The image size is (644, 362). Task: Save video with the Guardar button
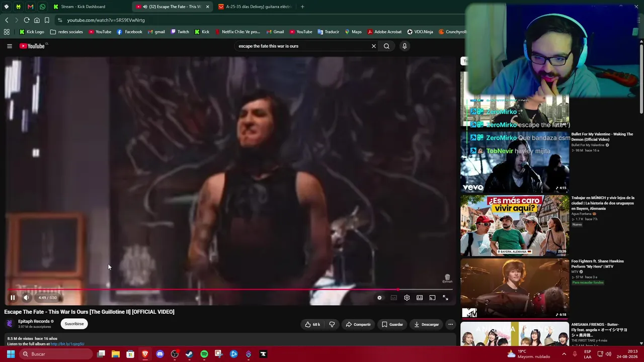(x=392, y=324)
